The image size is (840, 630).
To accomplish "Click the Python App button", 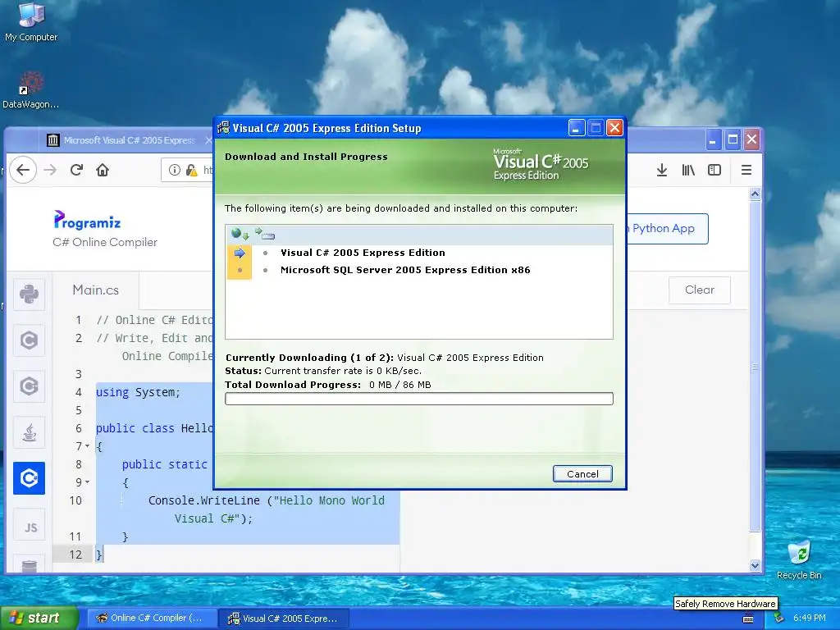I will point(667,228).
